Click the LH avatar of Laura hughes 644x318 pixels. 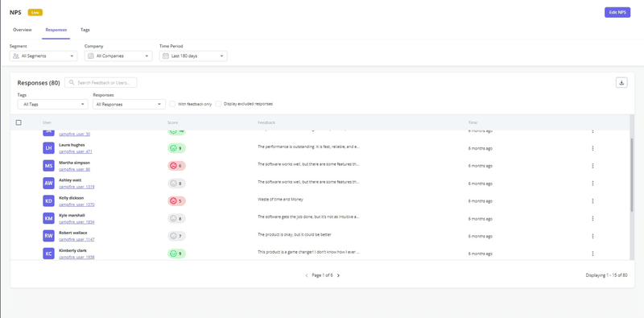point(48,148)
